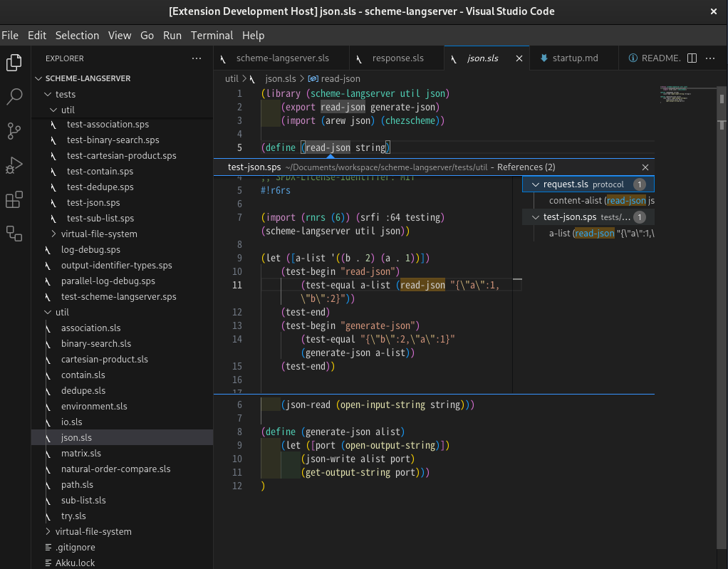The image size is (728, 569).
Task: Click the lambda icon beside try.sls
Action: (x=48, y=516)
